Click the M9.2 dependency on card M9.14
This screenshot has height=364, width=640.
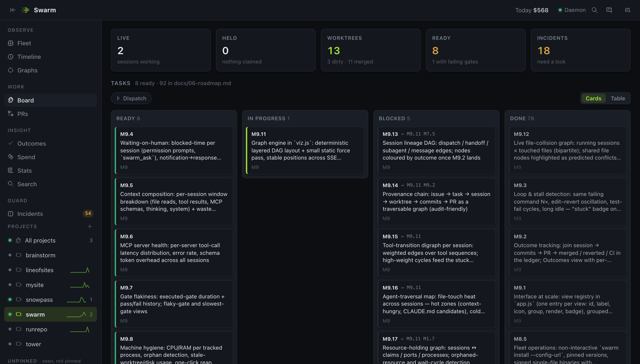pyautogui.click(x=429, y=185)
